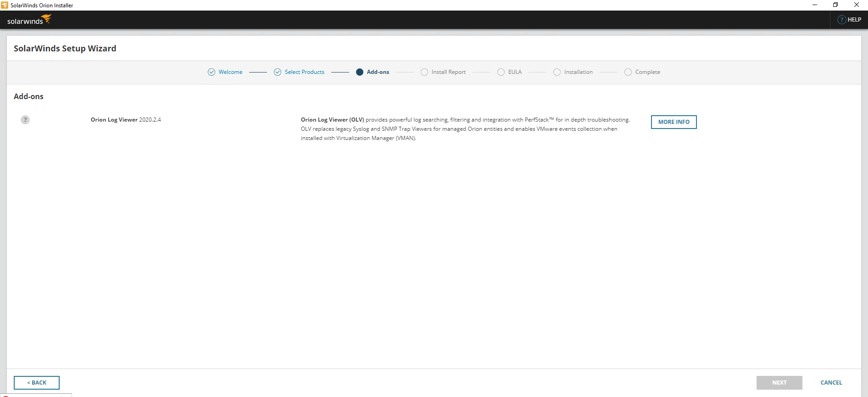The width and height of the screenshot is (868, 397).
Task: Click the Installation step circle
Action: point(557,72)
